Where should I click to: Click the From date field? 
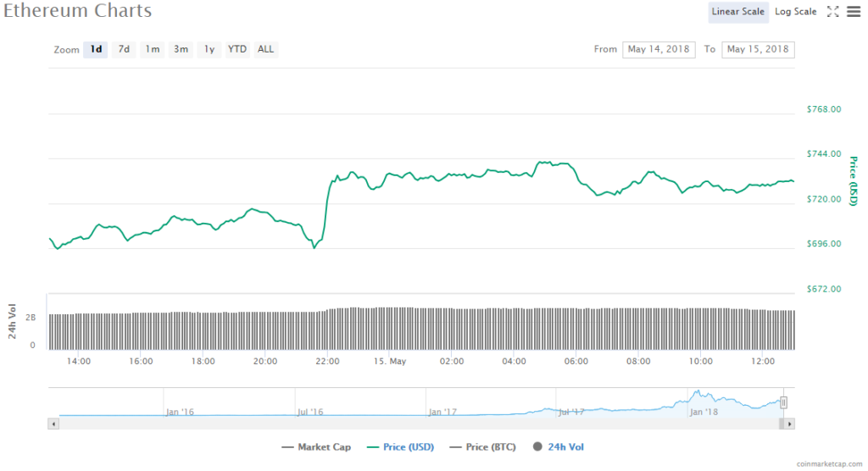(659, 49)
